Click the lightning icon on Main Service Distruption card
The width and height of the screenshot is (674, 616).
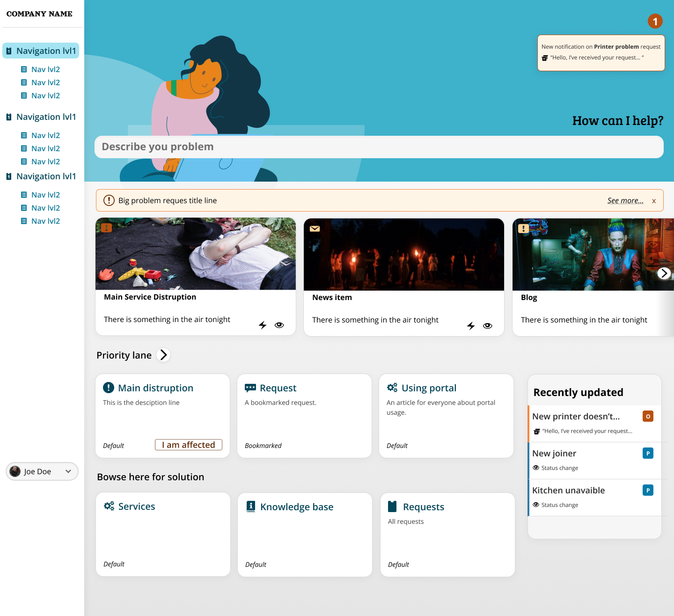[x=262, y=325]
